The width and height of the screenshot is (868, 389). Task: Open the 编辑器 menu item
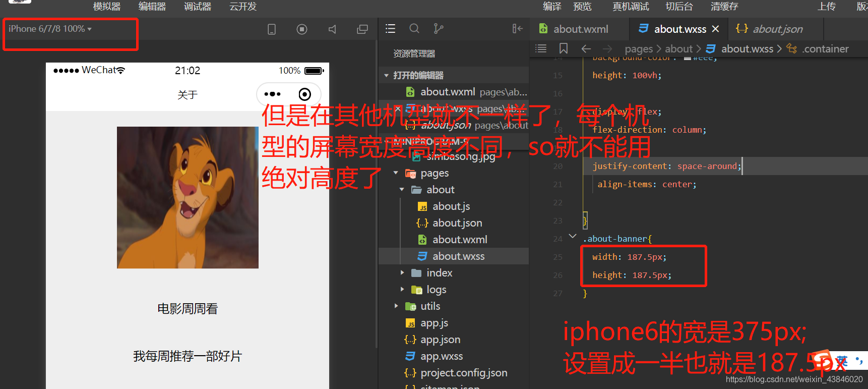pos(152,7)
